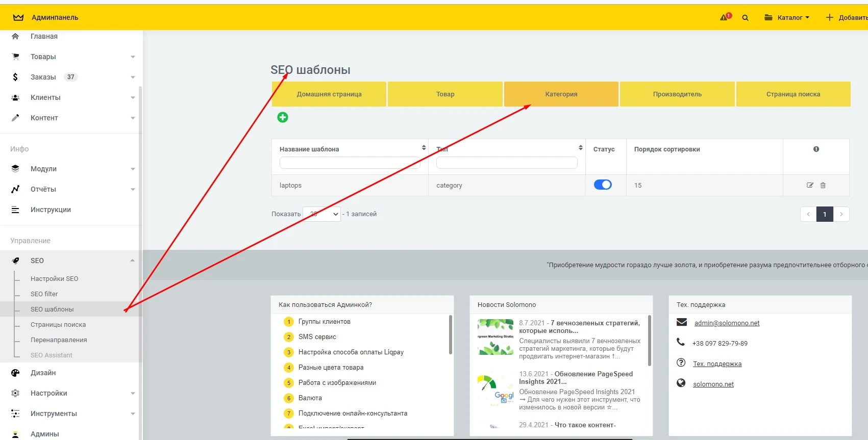Click the Название шаблона filter field
The width and height of the screenshot is (868, 440).
pyautogui.click(x=350, y=163)
